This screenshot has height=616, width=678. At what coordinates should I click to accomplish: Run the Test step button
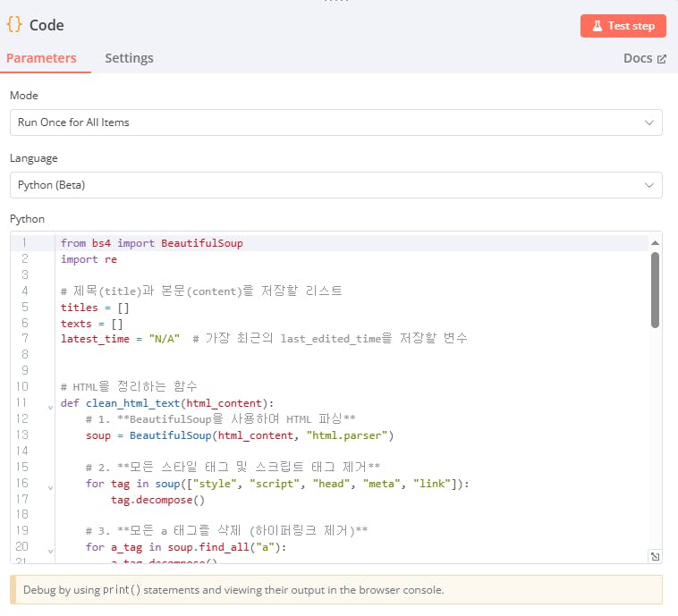623,26
